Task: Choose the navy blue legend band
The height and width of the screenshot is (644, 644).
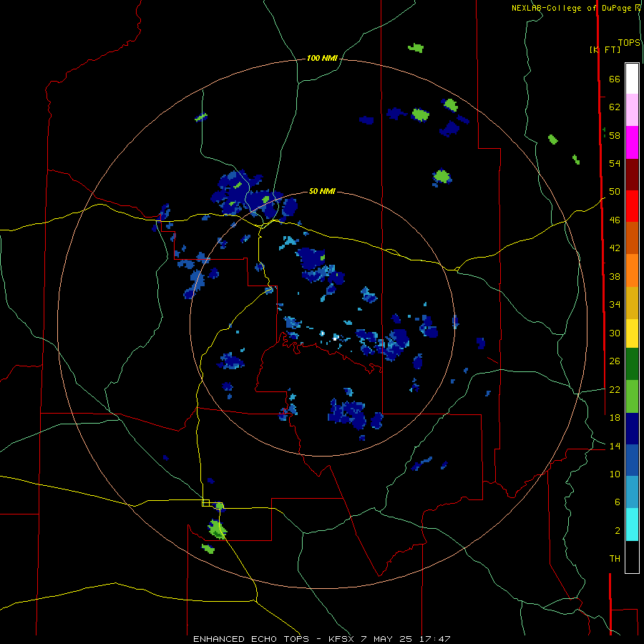Action: click(x=632, y=429)
